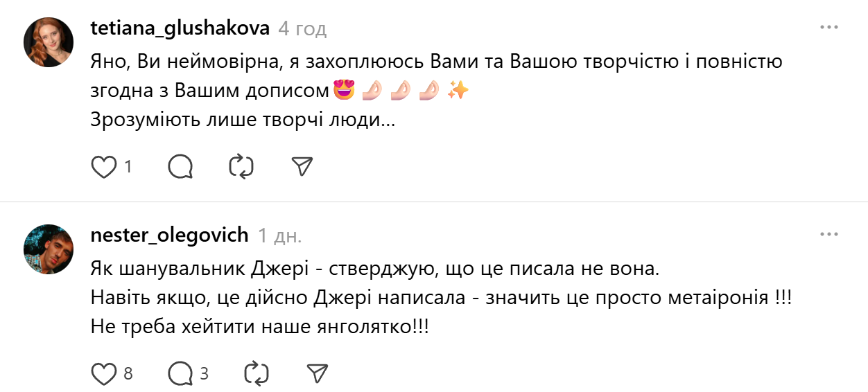The image size is (868, 392).
Task: Click the like count 1 on tetiana_glushakova's comment
Action: coord(128,167)
